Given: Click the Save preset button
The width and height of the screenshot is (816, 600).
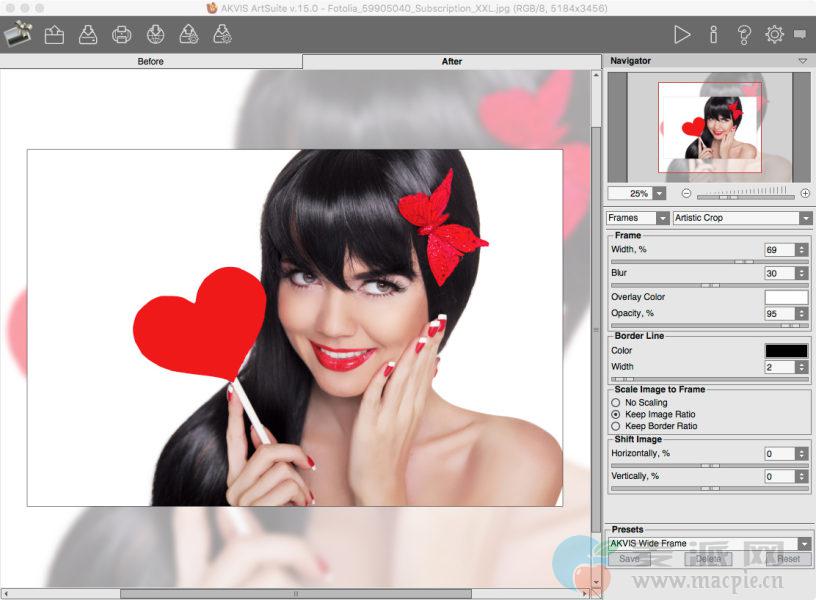Looking at the screenshot, I should pyautogui.click(x=629, y=559).
